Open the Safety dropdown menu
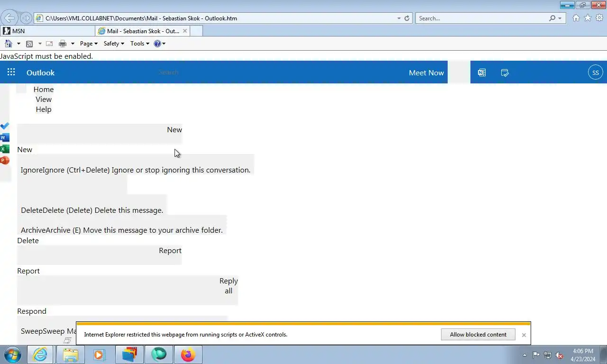This screenshot has width=607, height=364. tap(114, 44)
